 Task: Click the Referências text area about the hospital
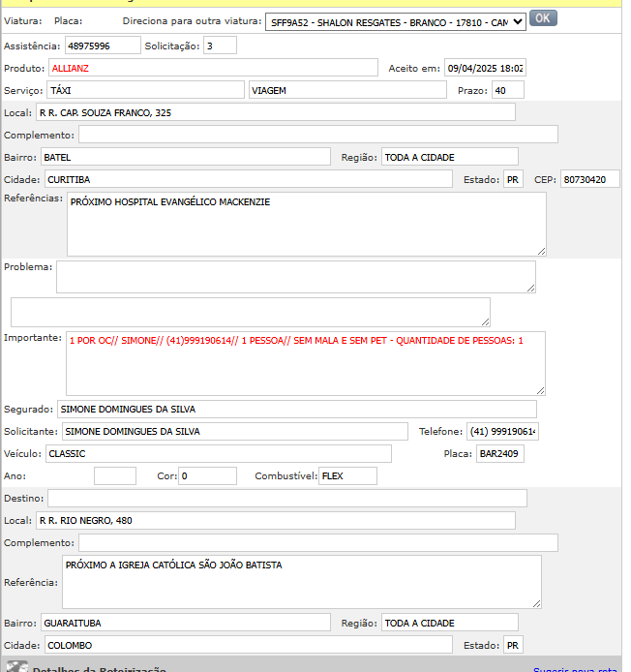[306, 224]
